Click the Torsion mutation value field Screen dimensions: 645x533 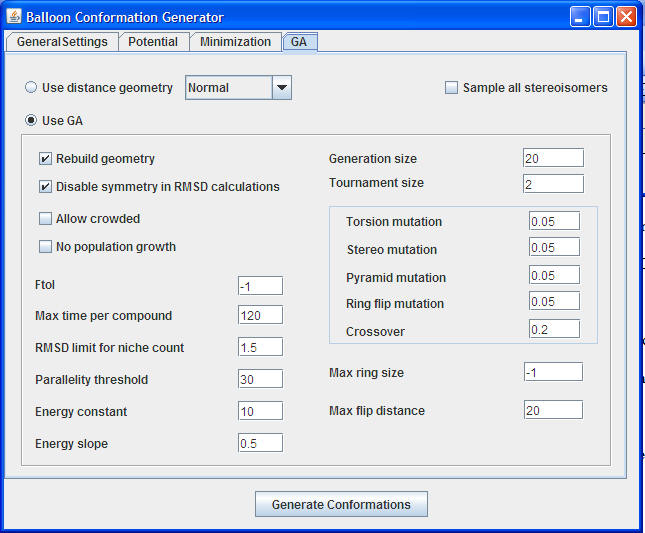click(x=554, y=221)
